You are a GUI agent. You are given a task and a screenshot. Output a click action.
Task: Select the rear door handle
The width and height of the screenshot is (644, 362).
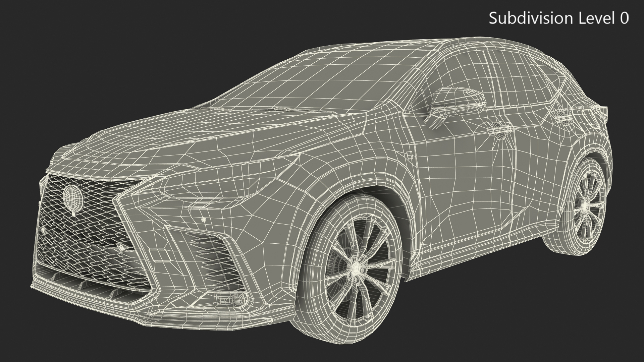[565, 119]
